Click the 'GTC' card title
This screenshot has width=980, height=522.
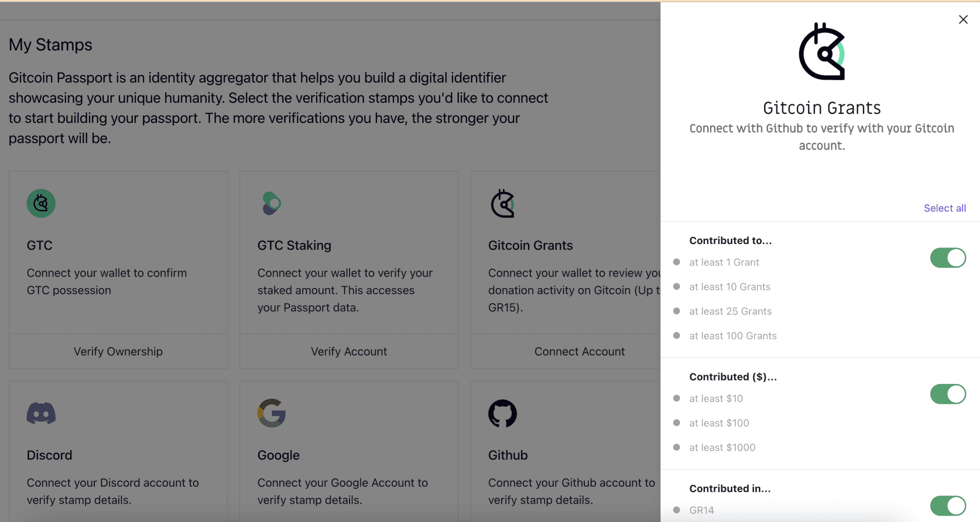(x=40, y=246)
